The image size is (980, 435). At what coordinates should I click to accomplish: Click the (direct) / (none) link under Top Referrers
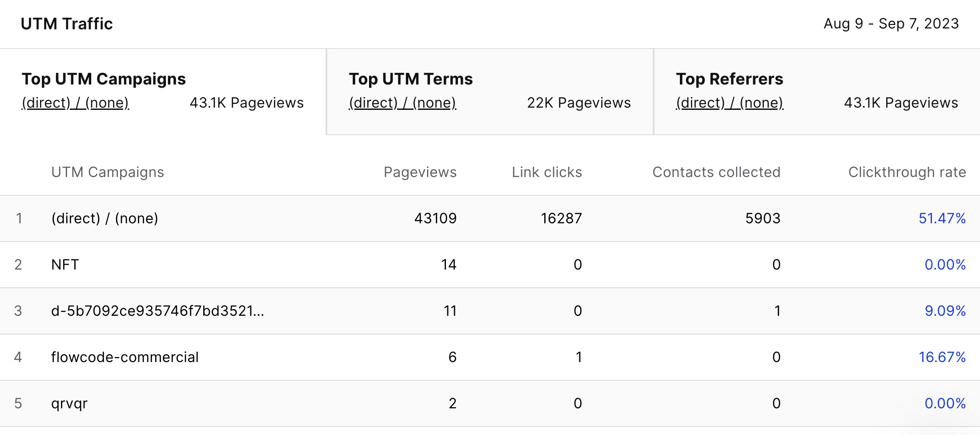click(730, 103)
